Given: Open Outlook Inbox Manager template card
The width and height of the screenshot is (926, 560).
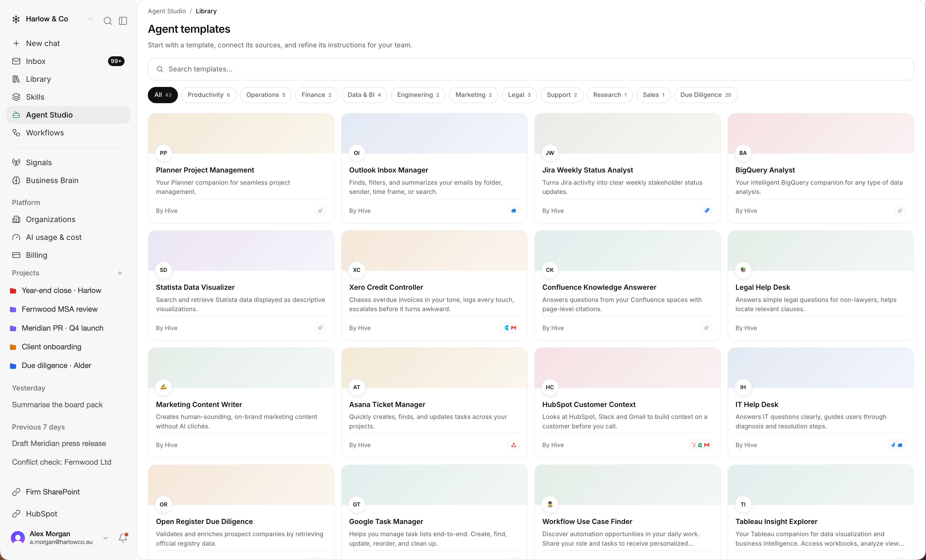Looking at the screenshot, I should click(434, 168).
